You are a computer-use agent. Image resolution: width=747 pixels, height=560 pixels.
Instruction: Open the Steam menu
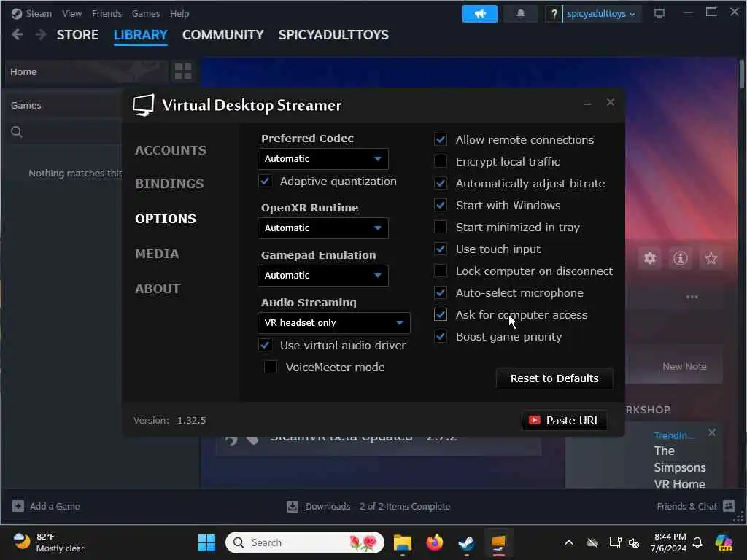coord(38,13)
